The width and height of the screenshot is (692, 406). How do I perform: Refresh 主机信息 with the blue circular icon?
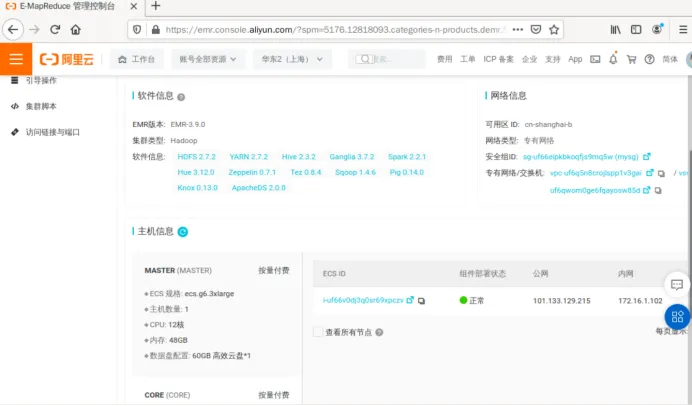pos(182,232)
